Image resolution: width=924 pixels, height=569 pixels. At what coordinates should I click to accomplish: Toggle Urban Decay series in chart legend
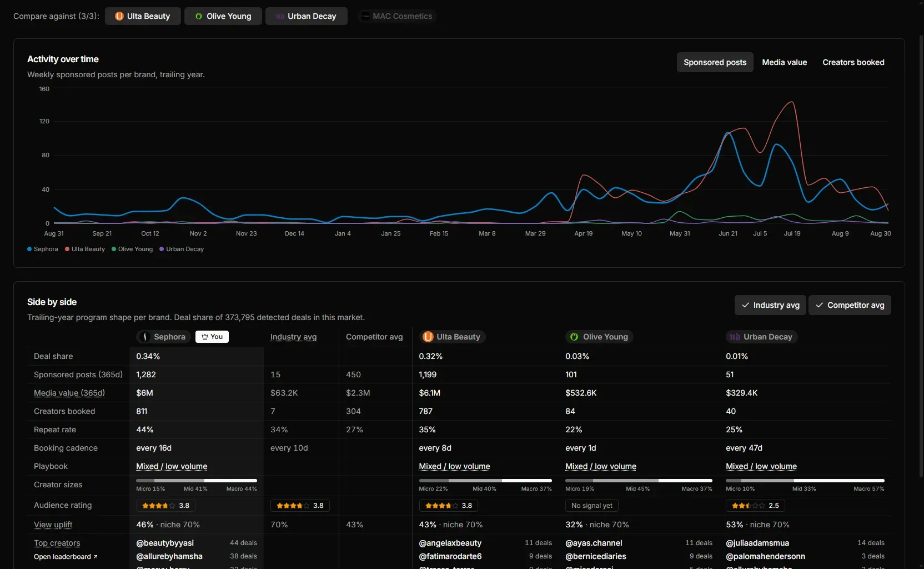click(182, 249)
